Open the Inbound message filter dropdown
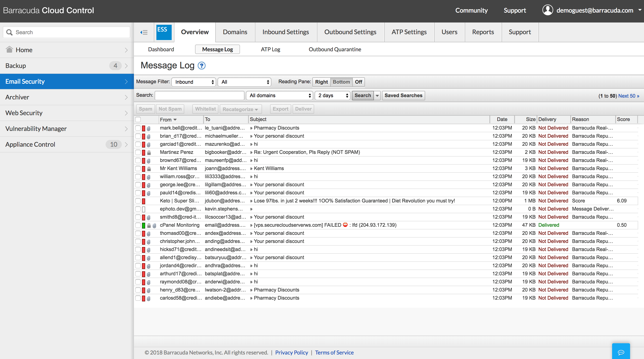This screenshot has height=359, width=644. (x=194, y=82)
